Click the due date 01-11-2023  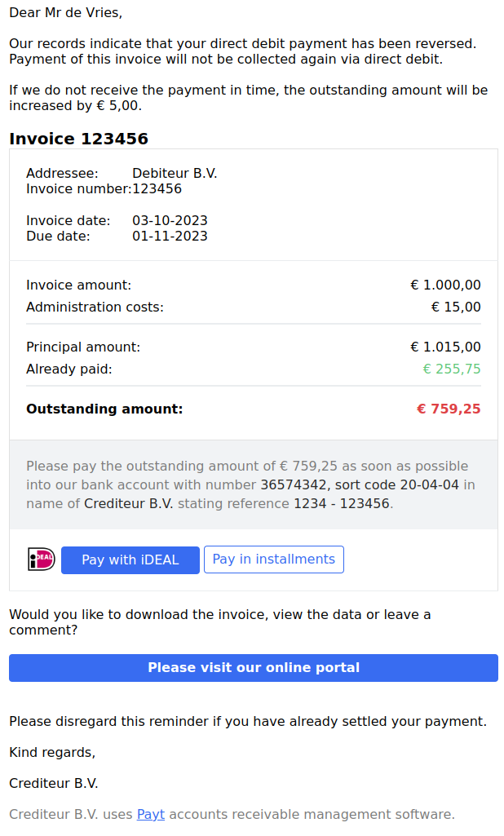pos(170,237)
